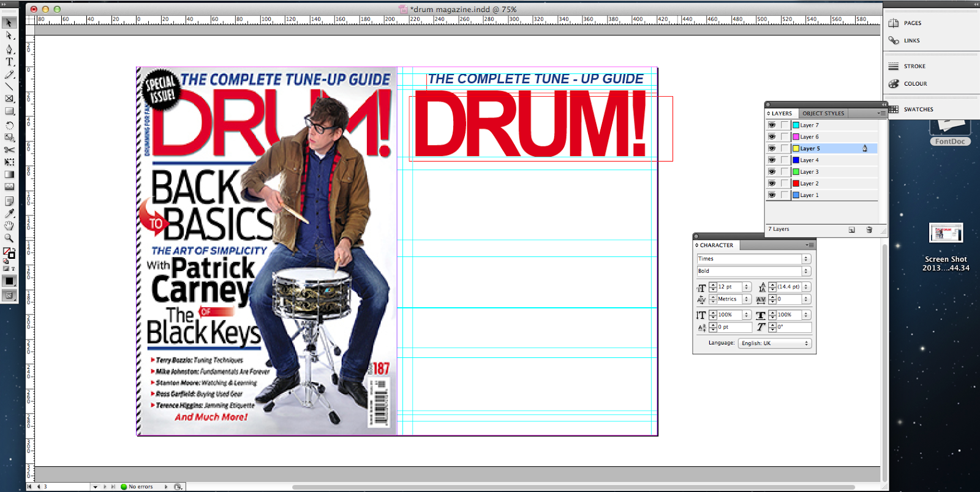Select the Rectangle Frame tool
Screen dimensions: 980x492
(9, 99)
